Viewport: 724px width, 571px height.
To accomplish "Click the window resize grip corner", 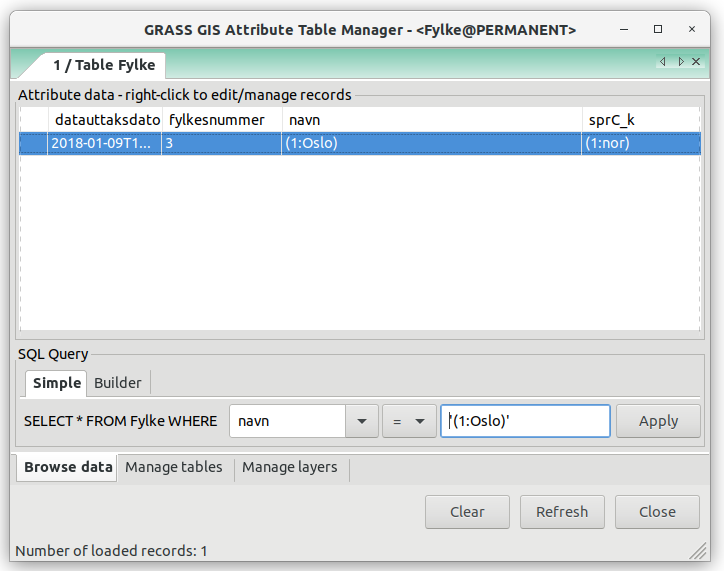I will tap(699, 551).
